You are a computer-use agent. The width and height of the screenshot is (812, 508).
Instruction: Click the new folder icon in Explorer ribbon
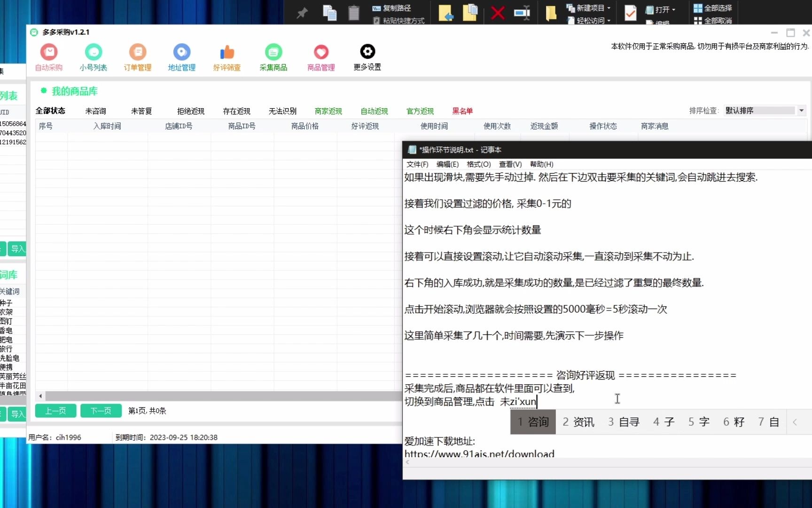(551, 13)
